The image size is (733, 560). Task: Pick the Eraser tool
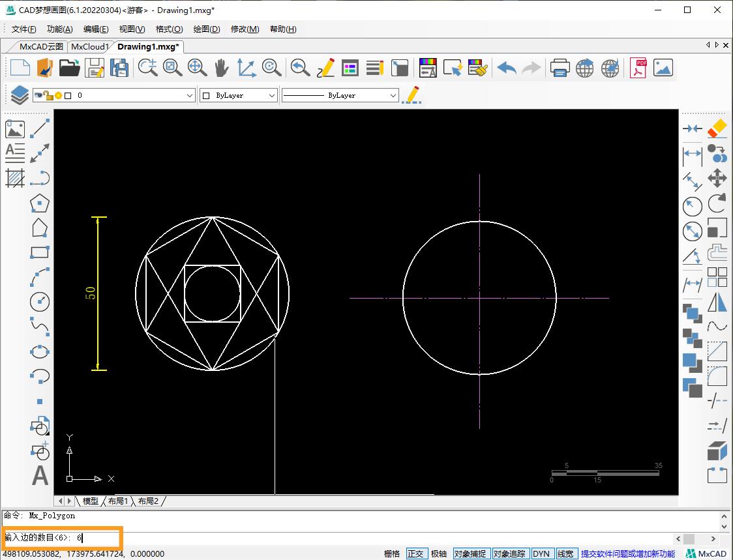click(717, 128)
